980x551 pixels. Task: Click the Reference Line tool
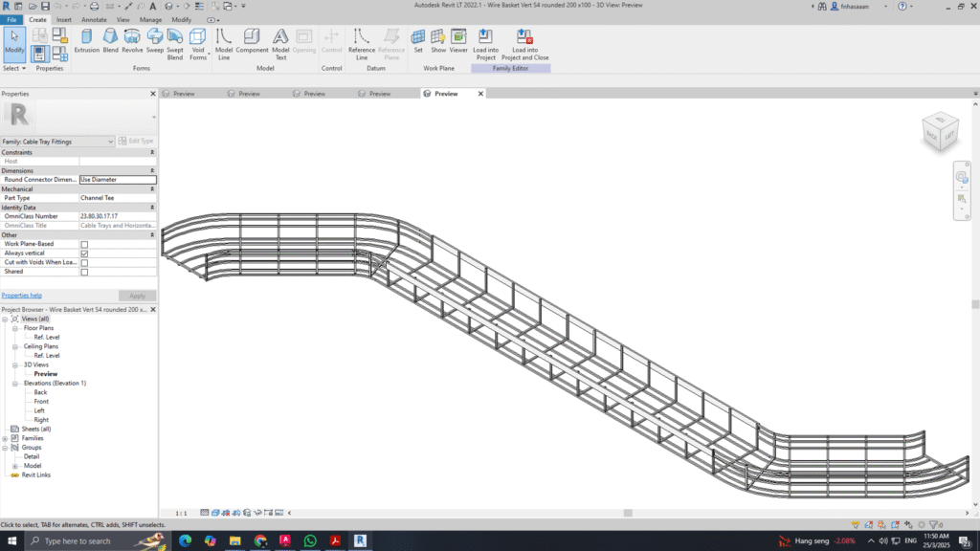(361, 42)
